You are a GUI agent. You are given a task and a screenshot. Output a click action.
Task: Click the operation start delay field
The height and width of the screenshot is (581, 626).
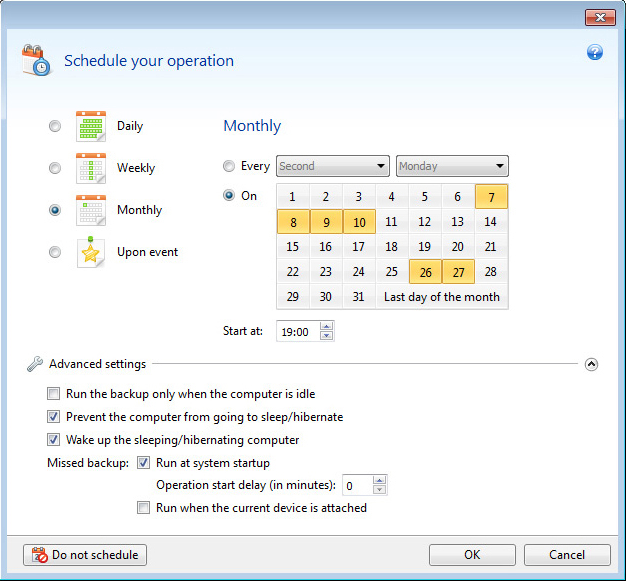tap(357, 485)
